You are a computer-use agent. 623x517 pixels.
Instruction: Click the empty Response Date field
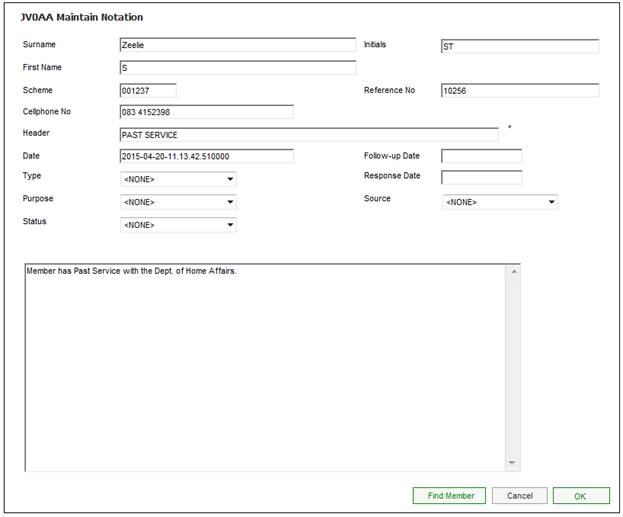tap(481, 177)
